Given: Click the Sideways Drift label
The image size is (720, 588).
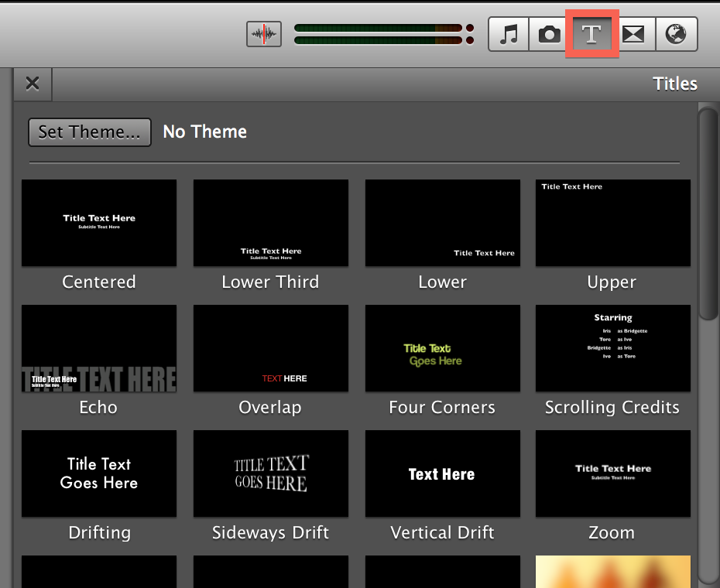Looking at the screenshot, I should click(x=270, y=533).
